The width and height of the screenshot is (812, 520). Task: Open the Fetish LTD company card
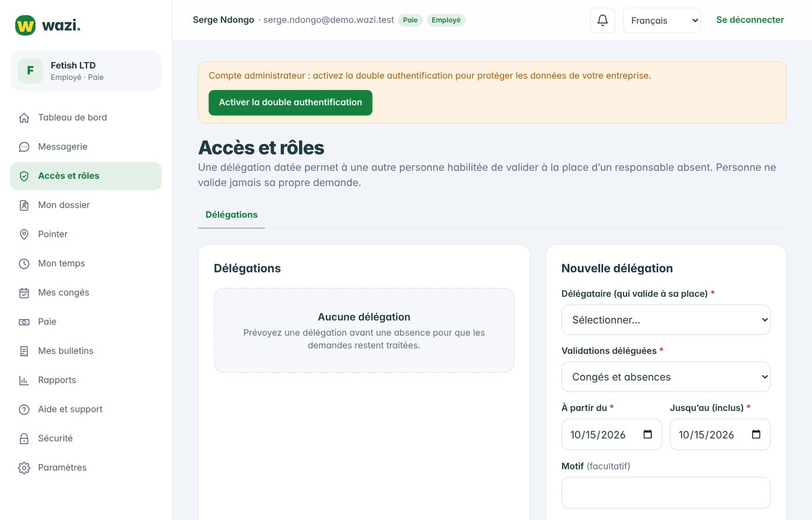(x=86, y=71)
